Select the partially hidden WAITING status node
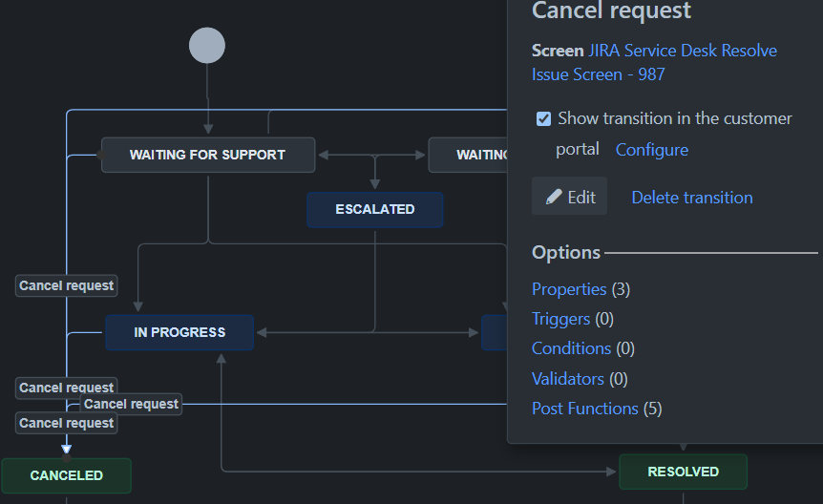 pos(468,155)
